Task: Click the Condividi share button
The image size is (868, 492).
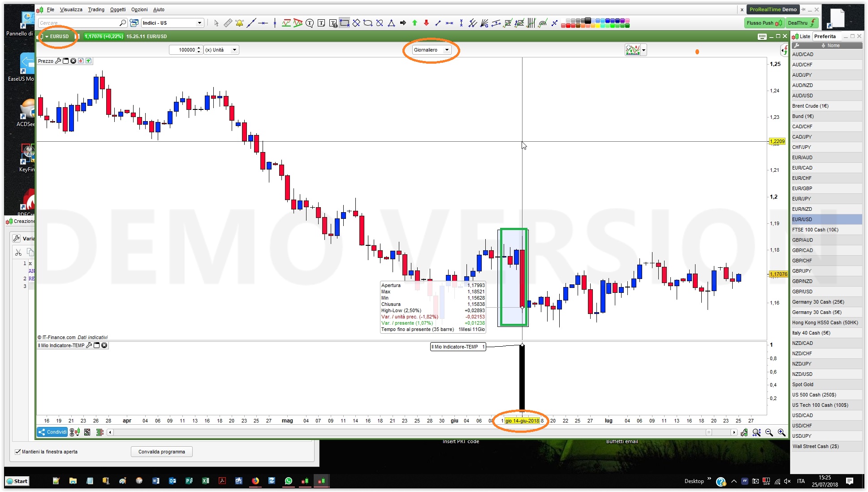Action: 52,432
